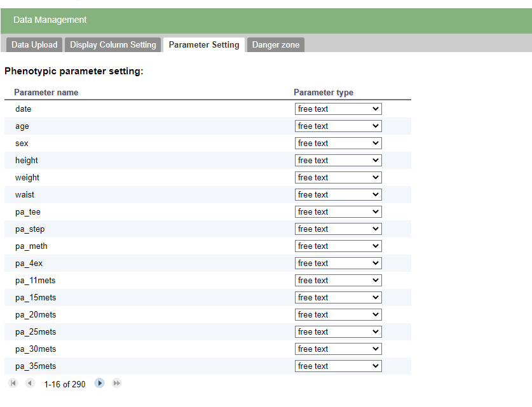Open weight parameter type selector

[x=338, y=178]
